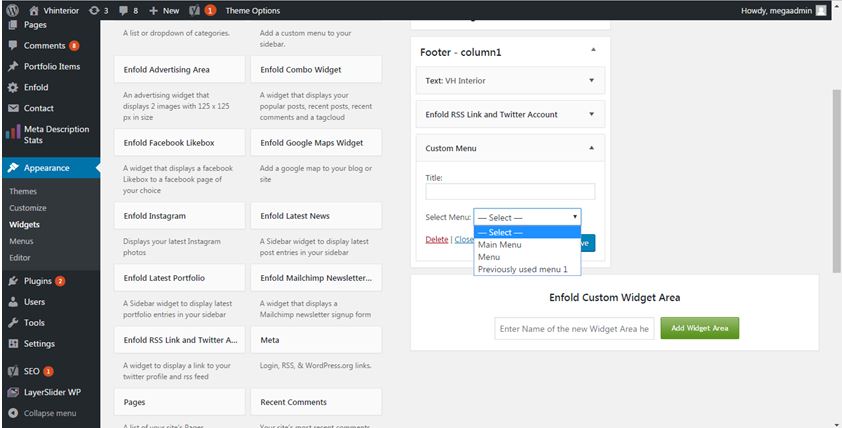Click the WordPress logo icon

click(12, 10)
